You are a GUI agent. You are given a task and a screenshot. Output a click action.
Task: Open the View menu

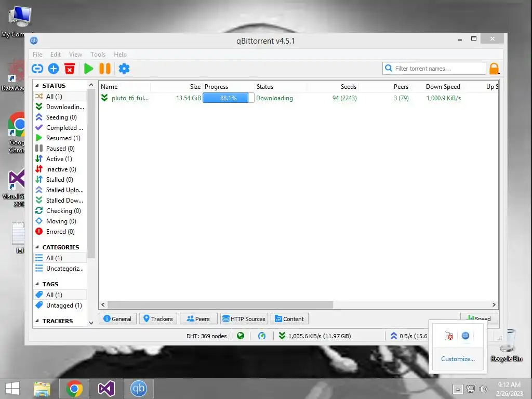(x=75, y=54)
